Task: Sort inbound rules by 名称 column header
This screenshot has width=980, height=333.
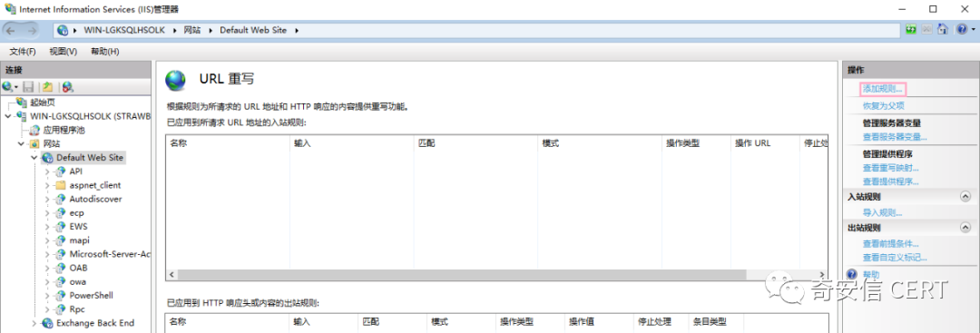Action: [x=228, y=143]
